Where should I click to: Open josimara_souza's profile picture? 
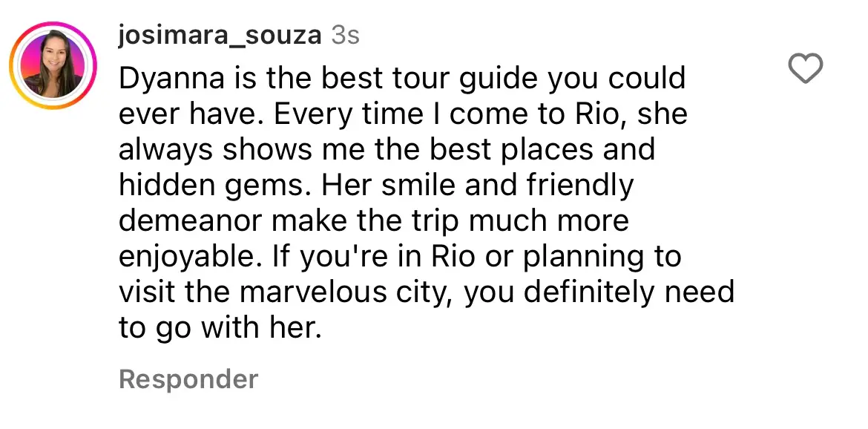[53, 65]
